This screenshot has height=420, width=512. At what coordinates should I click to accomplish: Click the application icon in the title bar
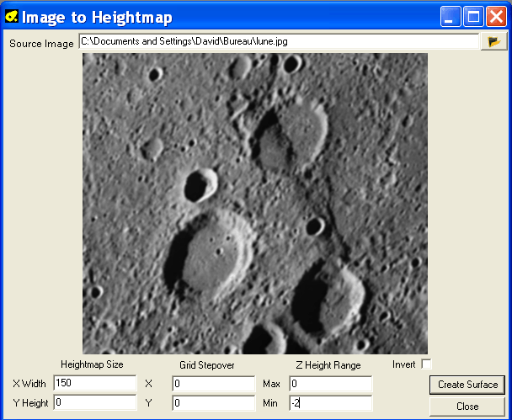point(12,17)
